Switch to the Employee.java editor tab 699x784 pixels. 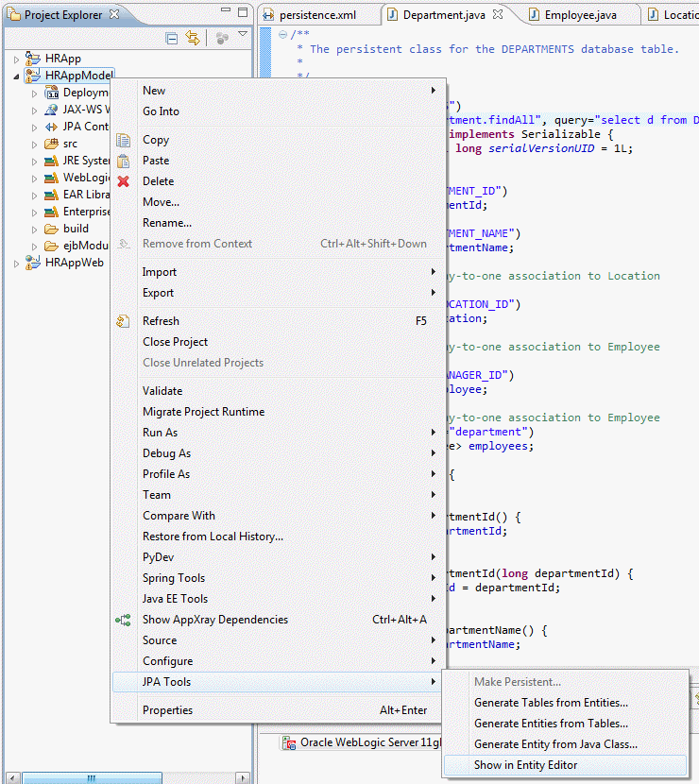pos(580,15)
